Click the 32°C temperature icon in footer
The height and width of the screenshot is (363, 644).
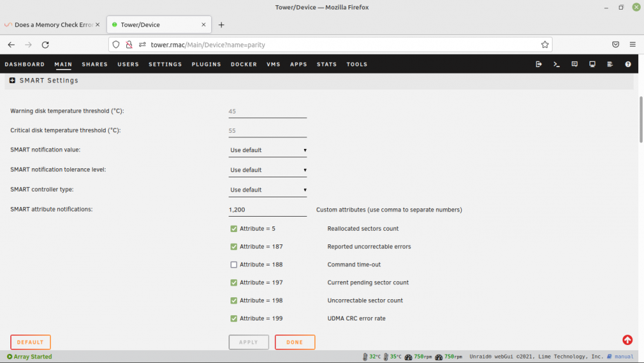tap(365, 357)
